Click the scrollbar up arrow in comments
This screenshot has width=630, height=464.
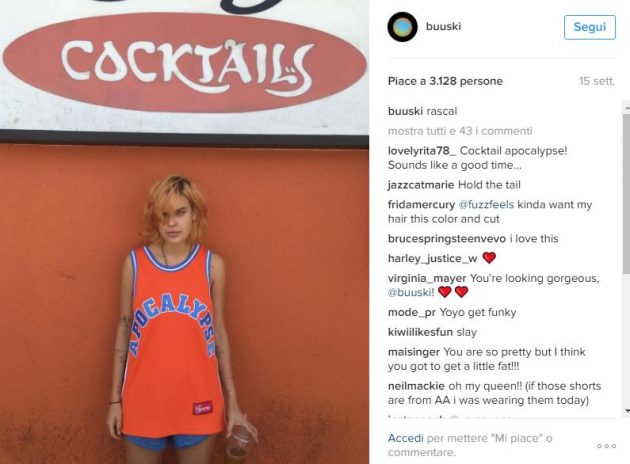click(626, 108)
